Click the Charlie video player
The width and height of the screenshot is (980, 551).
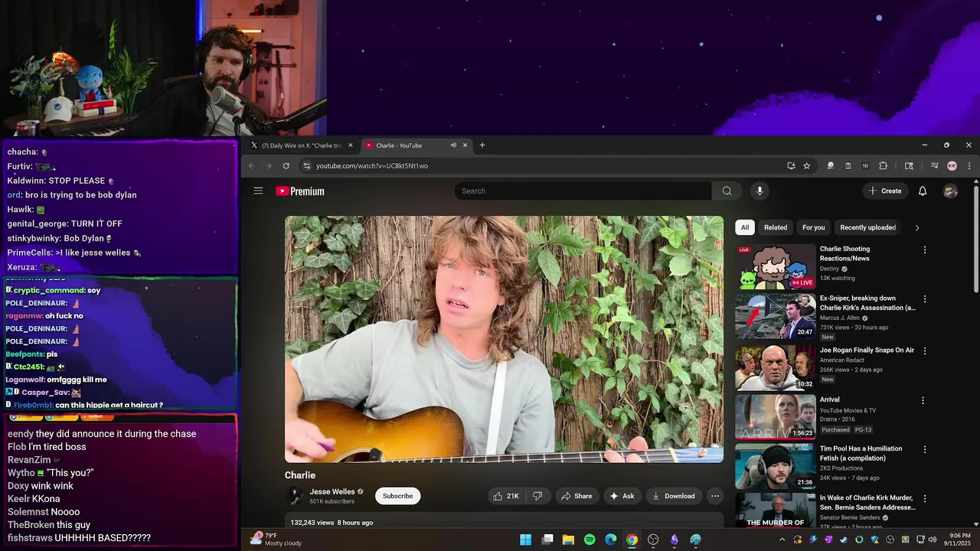(504, 339)
